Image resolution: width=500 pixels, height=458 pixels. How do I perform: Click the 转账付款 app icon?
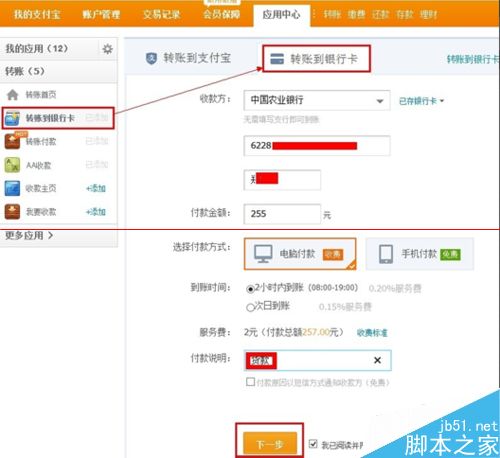click(12, 141)
